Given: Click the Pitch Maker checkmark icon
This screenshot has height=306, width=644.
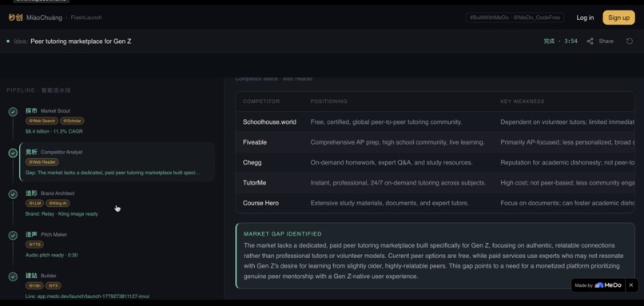Looking at the screenshot, I should pyautogui.click(x=13, y=235).
